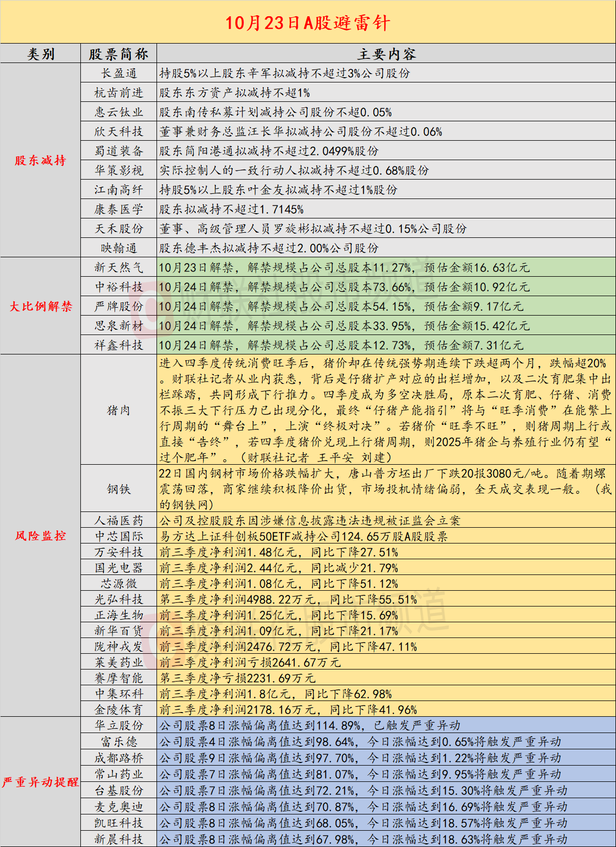Select stock name '赛摩智能'
The image size is (616, 847).
pyautogui.click(x=119, y=678)
